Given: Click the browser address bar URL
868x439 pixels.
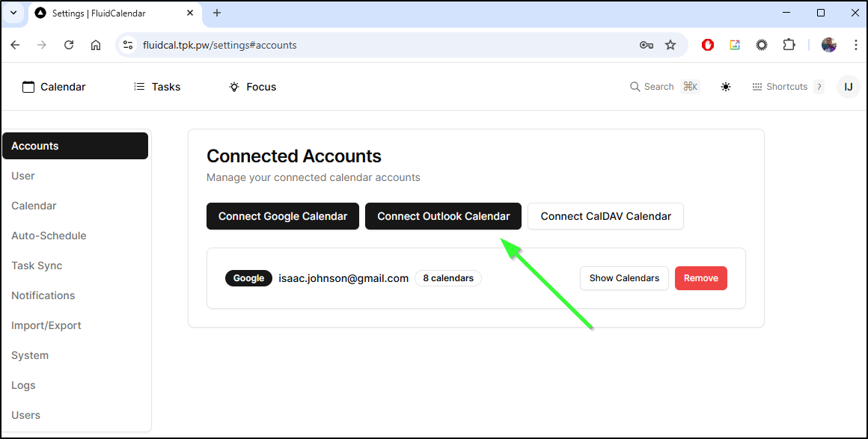Looking at the screenshot, I should pyautogui.click(x=220, y=45).
